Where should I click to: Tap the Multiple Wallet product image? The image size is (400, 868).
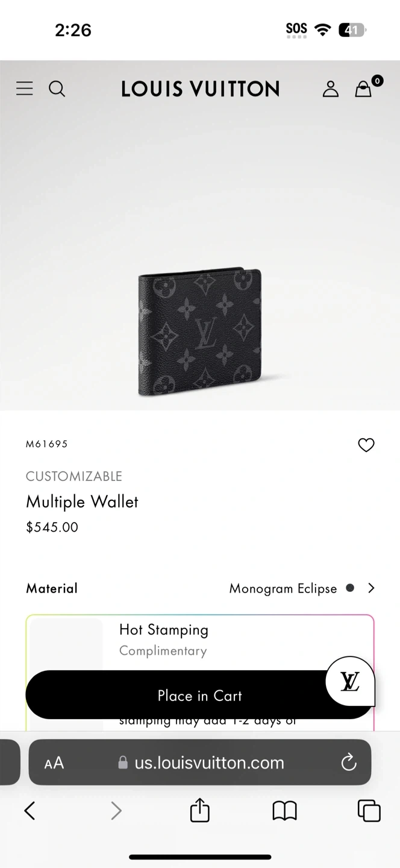click(x=200, y=333)
